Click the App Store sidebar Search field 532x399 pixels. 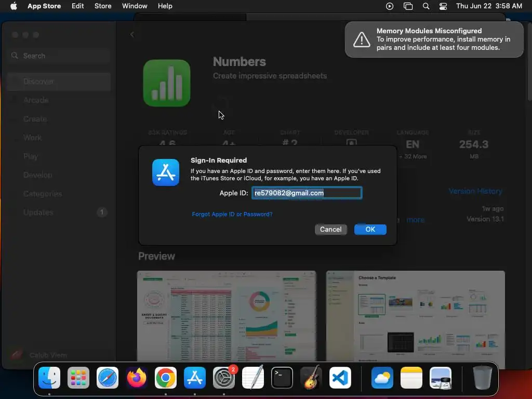click(59, 56)
